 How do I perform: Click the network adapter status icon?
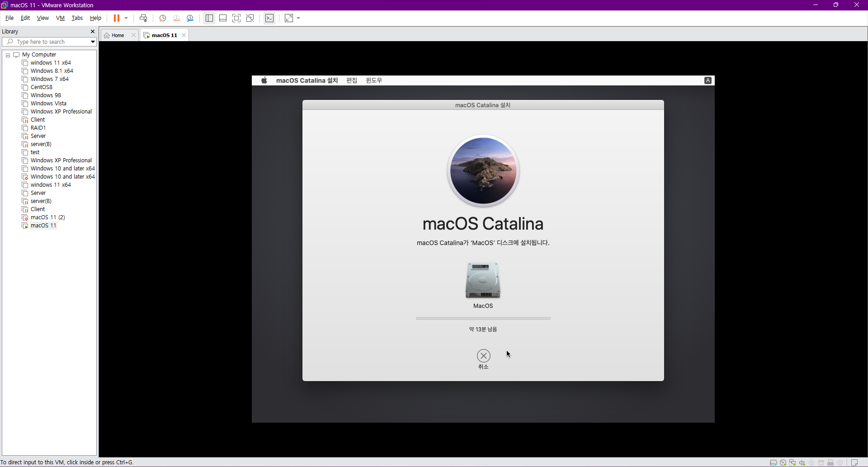793,462
